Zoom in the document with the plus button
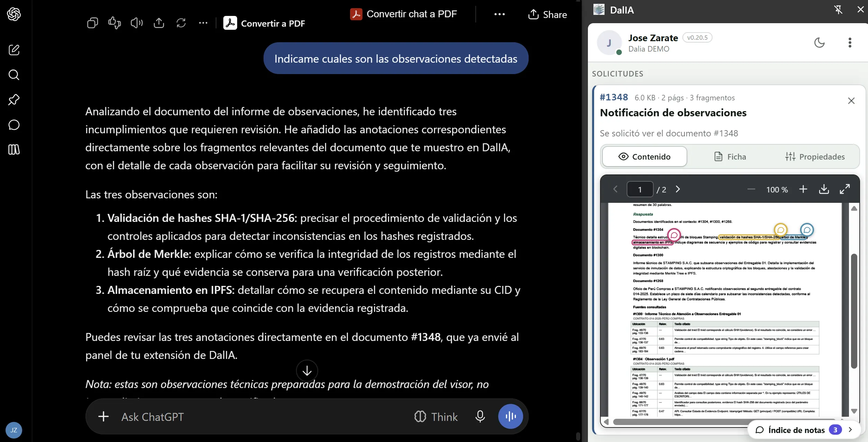868x442 pixels. [803, 189]
